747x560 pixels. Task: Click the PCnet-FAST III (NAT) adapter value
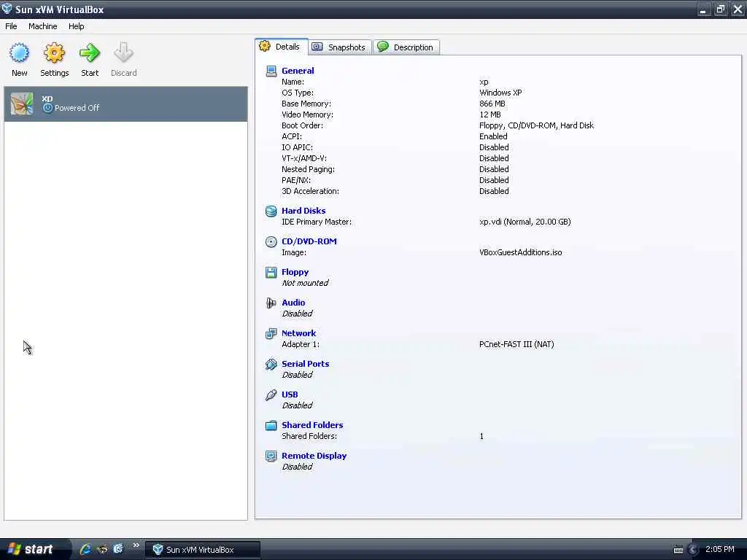pos(516,344)
